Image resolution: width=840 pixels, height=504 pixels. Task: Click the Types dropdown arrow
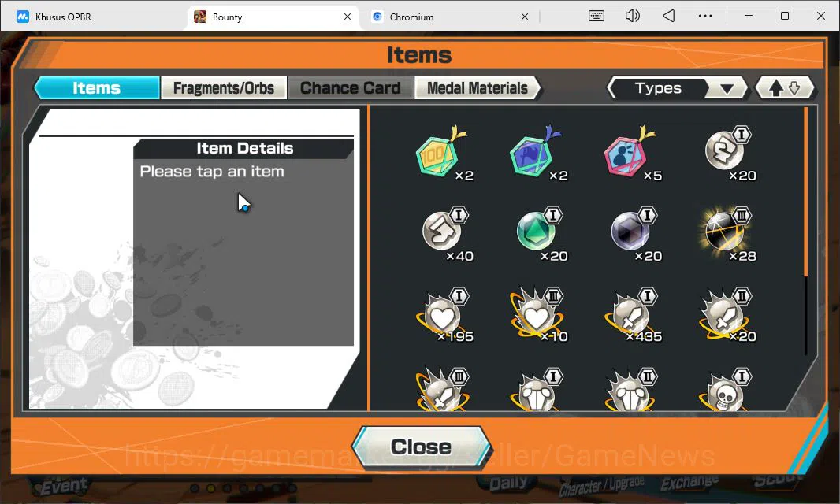(x=727, y=89)
